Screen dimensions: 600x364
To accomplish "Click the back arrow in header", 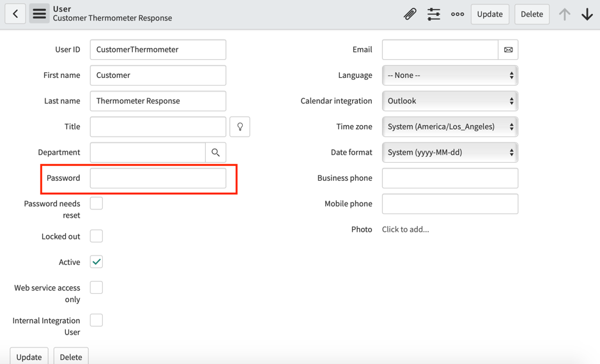I will click(x=15, y=14).
